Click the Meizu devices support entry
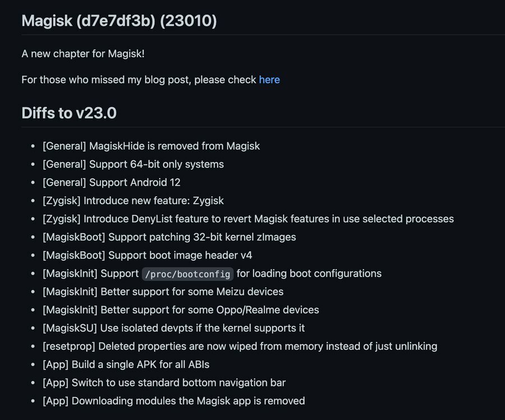Image resolution: width=505 pixels, height=420 pixels. click(x=163, y=292)
